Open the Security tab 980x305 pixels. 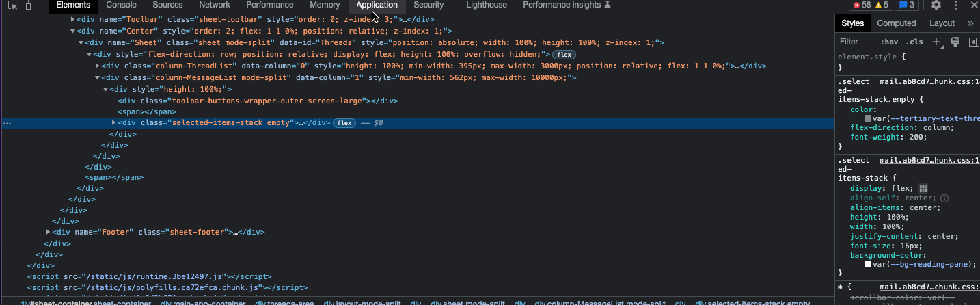coord(428,5)
